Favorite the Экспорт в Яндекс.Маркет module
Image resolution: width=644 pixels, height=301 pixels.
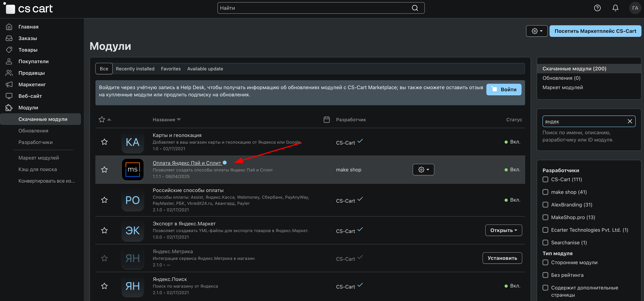coord(104,230)
